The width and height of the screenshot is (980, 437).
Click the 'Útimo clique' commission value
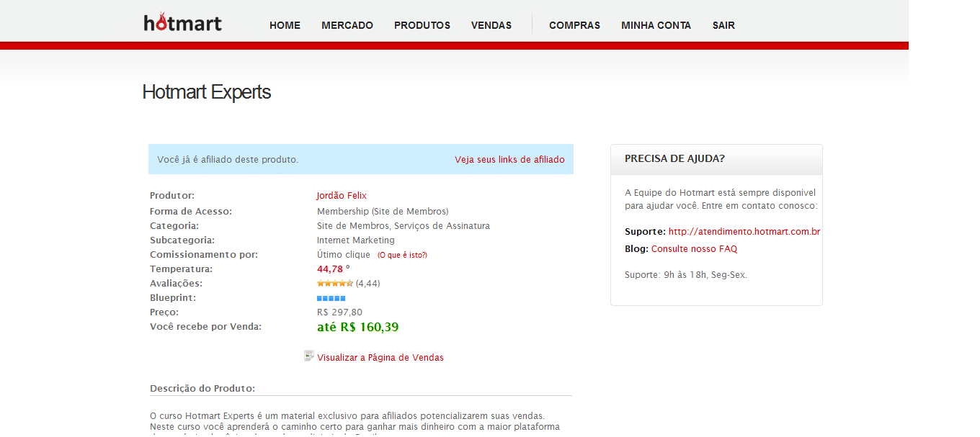coord(344,255)
